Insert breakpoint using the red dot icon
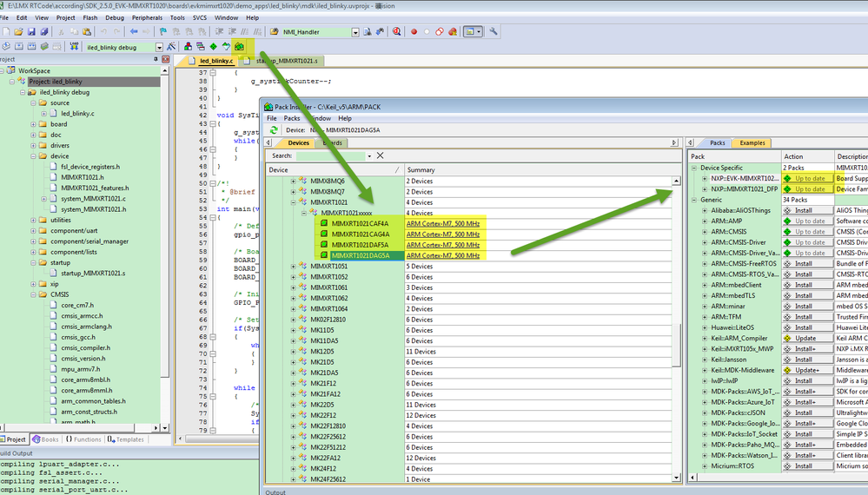Image resolution: width=868 pixels, height=495 pixels. coord(414,32)
